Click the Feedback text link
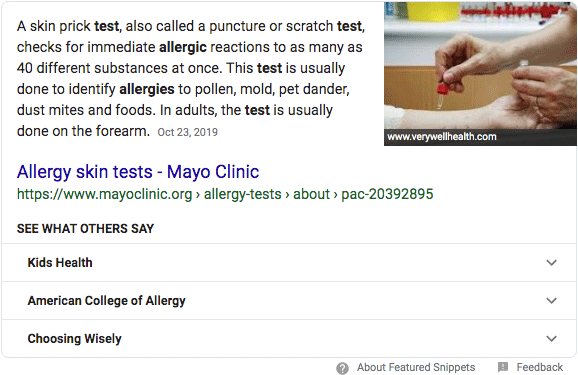The image size is (578, 375). pos(540,367)
